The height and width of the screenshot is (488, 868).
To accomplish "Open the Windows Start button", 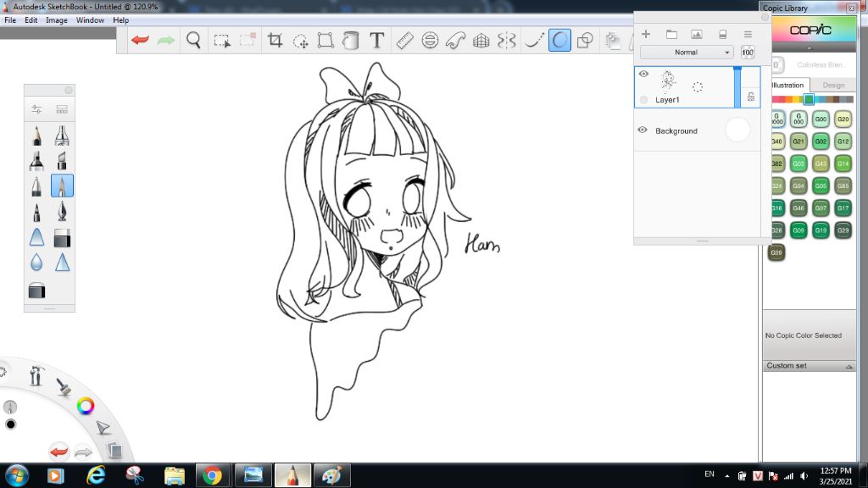I will [x=17, y=475].
